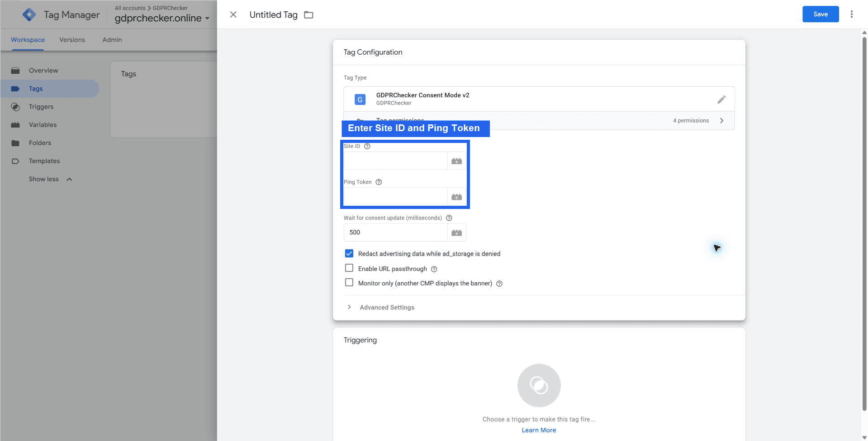This screenshot has width=868, height=441.
Task: Edit the tag type with pencil icon
Action: click(x=721, y=99)
